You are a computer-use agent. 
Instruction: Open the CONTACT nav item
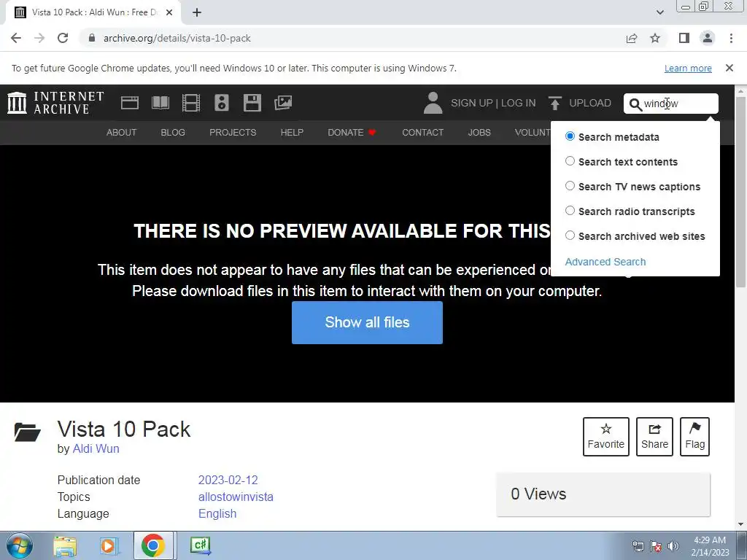pyautogui.click(x=422, y=133)
